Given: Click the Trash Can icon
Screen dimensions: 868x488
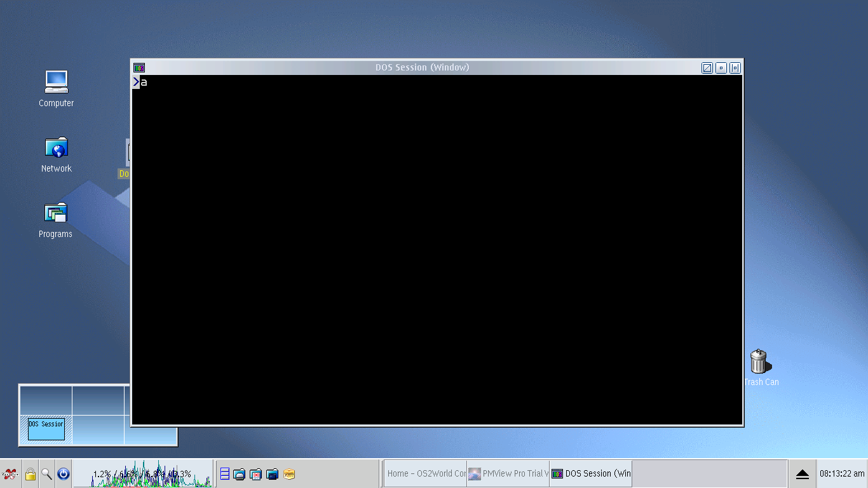Looking at the screenshot, I should pyautogui.click(x=759, y=362).
